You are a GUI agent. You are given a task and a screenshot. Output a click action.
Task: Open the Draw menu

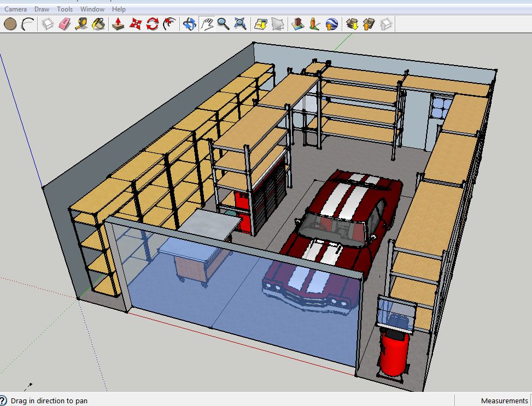pyautogui.click(x=42, y=9)
